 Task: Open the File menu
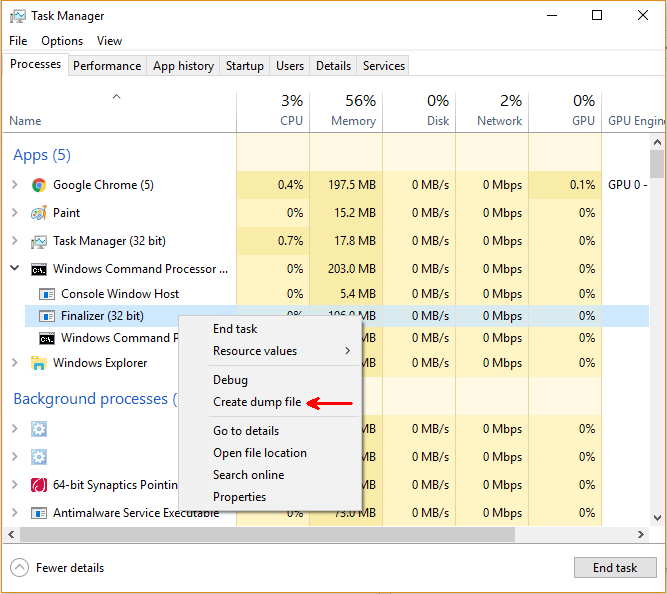[18, 41]
